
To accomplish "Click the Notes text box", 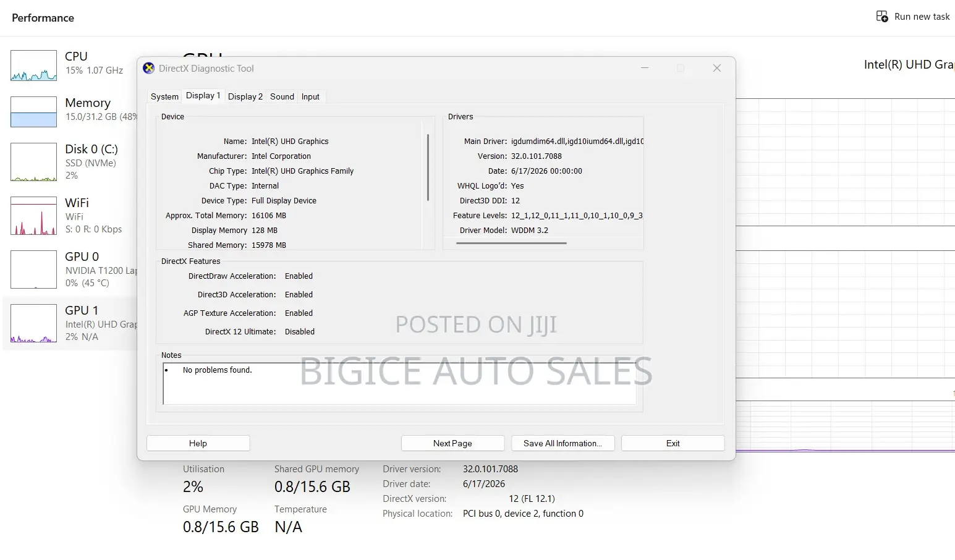I will 399,383.
